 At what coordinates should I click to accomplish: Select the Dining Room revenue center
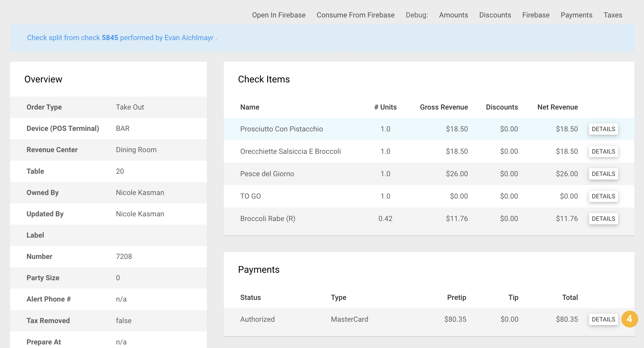pyautogui.click(x=136, y=150)
